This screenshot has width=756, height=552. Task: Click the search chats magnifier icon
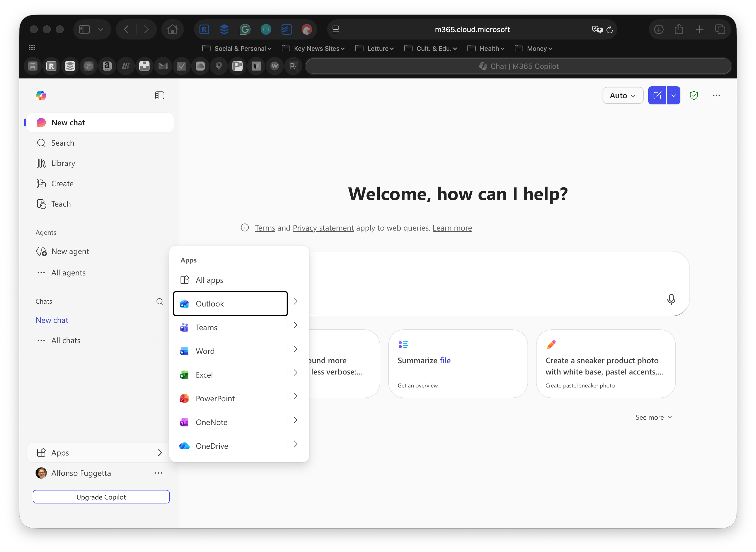pyautogui.click(x=160, y=301)
